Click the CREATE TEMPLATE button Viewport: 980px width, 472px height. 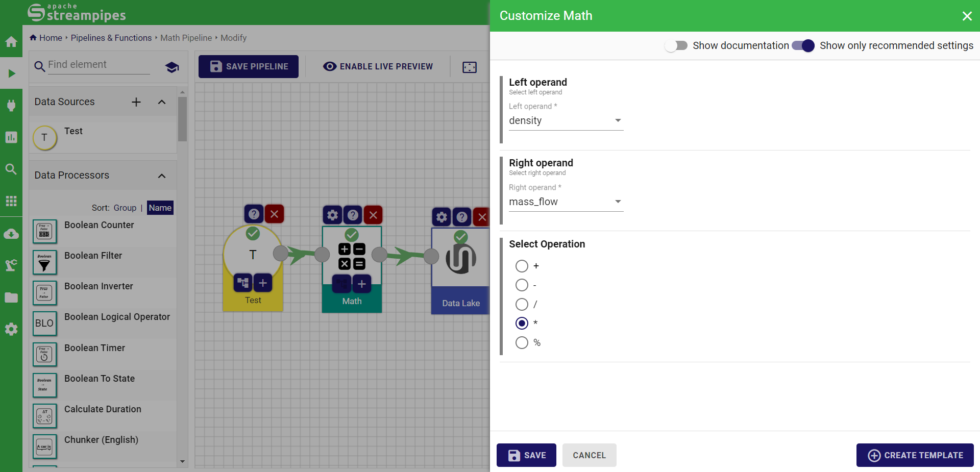914,455
